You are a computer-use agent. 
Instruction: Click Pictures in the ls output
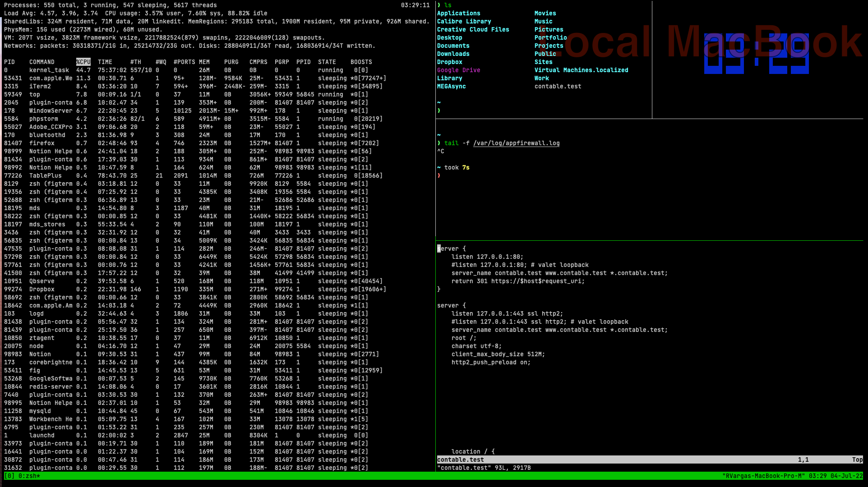click(549, 29)
